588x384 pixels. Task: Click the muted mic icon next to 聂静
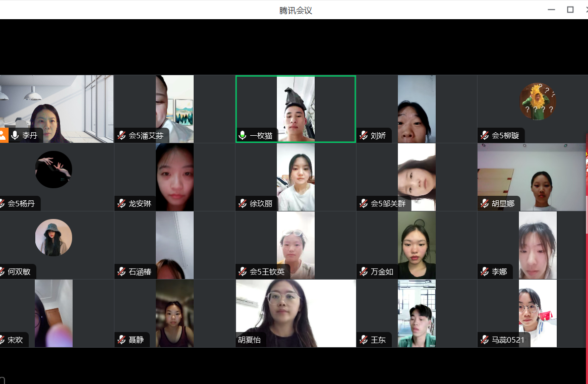[122, 340]
